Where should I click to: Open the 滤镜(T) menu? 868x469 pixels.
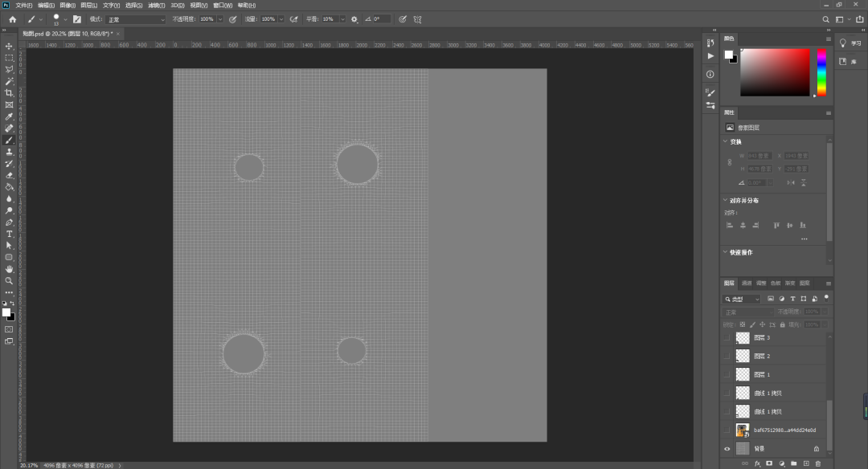click(157, 5)
